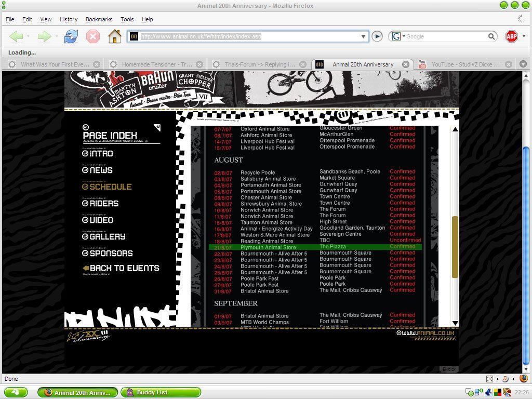Click the Firefox icon in status bar

pos(524,378)
